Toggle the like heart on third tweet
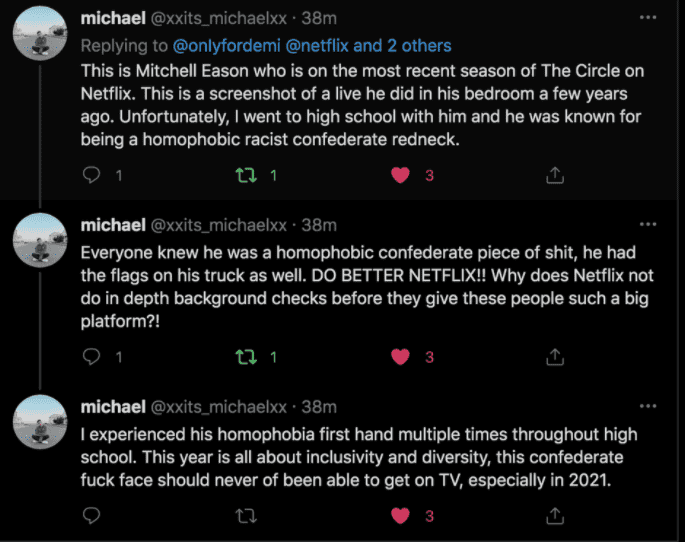 400,516
